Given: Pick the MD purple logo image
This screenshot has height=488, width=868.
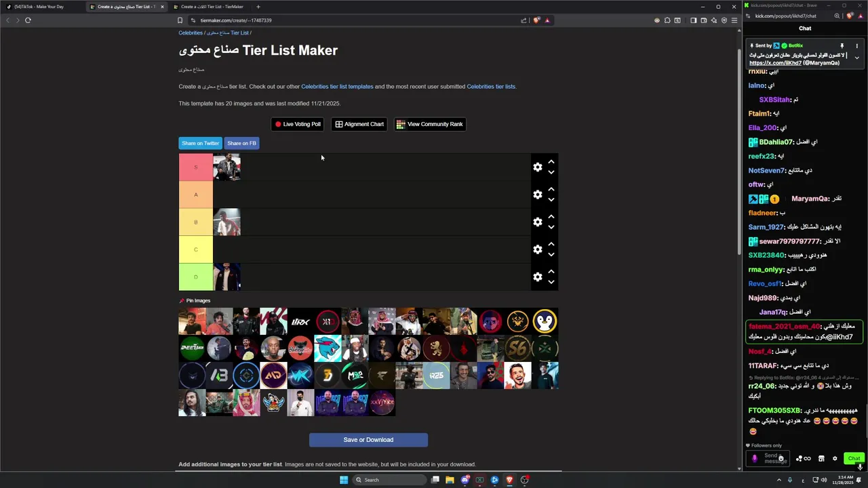Looking at the screenshot, I should (x=273, y=375).
